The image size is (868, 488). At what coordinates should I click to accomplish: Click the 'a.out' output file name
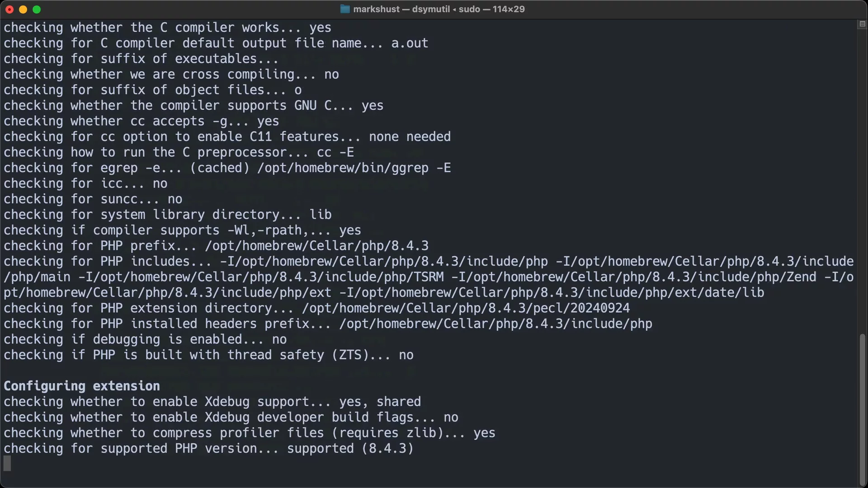pyautogui.click(x=410, y=43)
